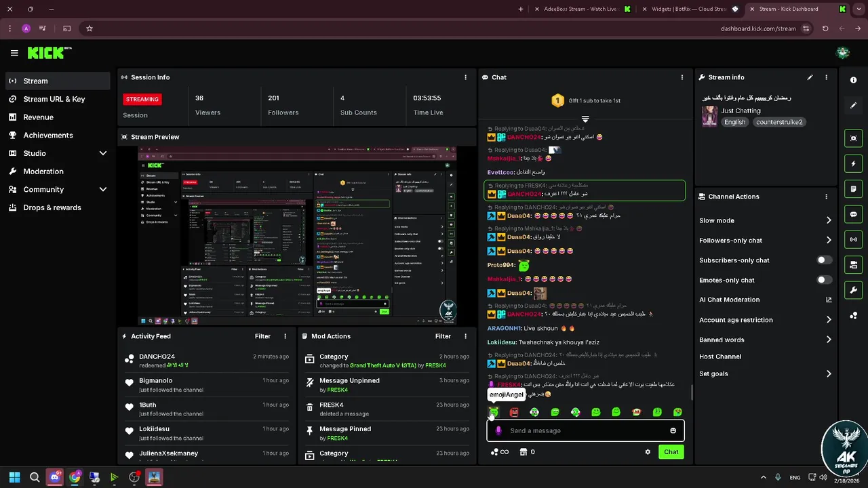The image size is (868, 488).
Task: Click counterstruike2 tag
Action: [x=779, y=122]
